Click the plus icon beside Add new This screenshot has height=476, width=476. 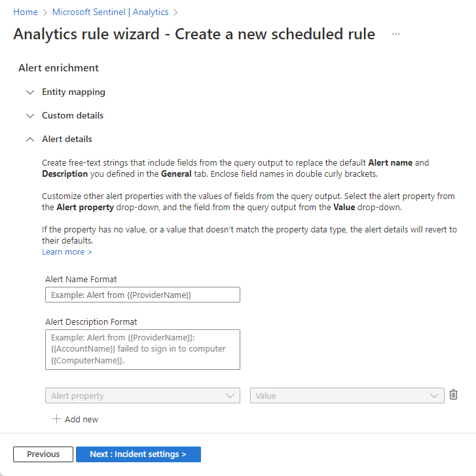pyautogui.click(x=56, y=419)
